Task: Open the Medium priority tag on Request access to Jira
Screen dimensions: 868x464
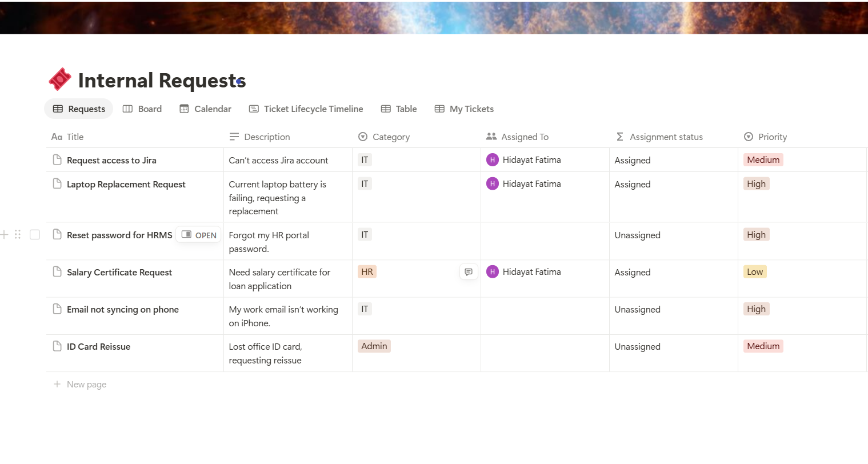Action: click(x=763, y=159)
